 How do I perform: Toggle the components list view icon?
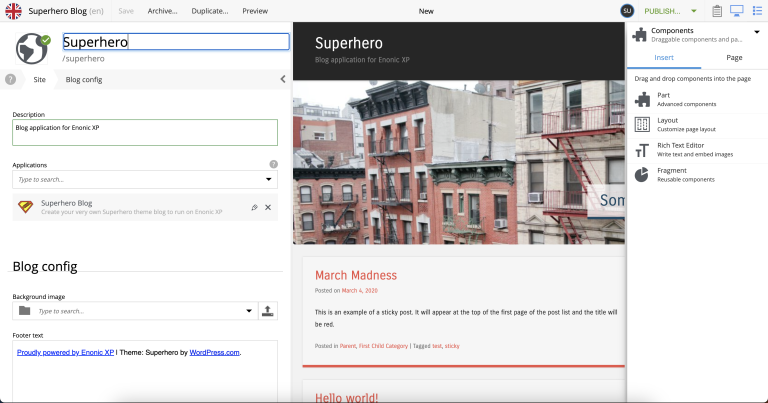point(757,11)
